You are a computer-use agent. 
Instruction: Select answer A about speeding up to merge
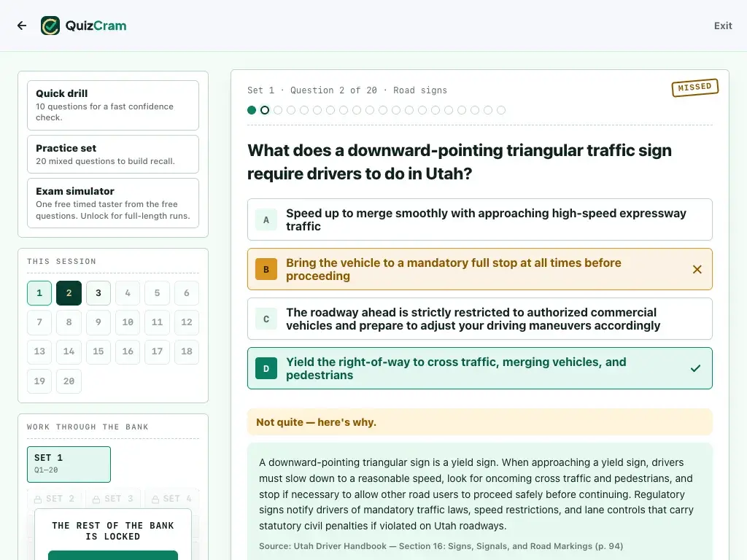[x=480, y=219]
